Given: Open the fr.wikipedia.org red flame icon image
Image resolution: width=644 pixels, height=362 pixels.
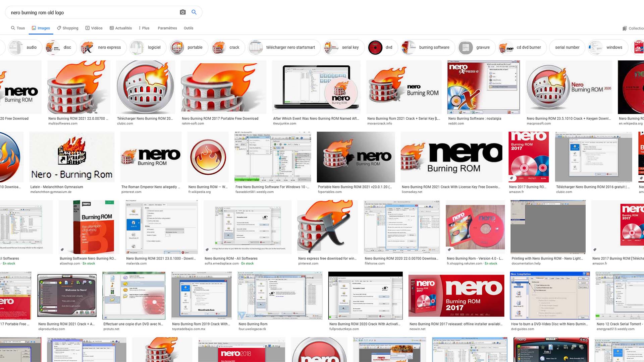Looking at the screenshot, I should click(208, 157).
